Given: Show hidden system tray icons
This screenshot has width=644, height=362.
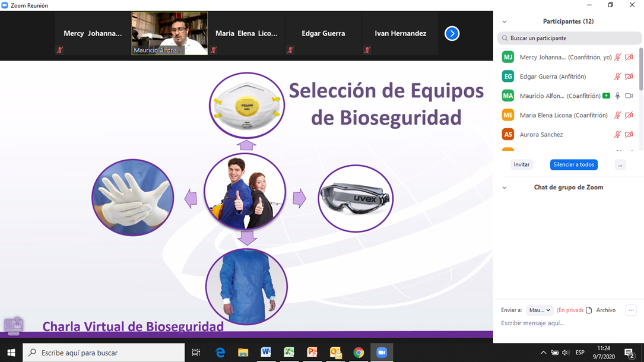Looking at the screenshot, I should (x=543, y=353).
